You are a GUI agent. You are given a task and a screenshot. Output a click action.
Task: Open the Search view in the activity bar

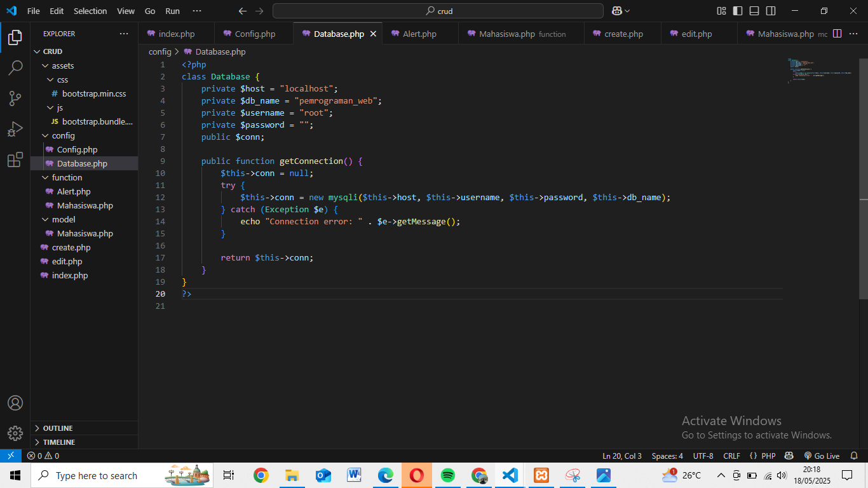point(15,68)
